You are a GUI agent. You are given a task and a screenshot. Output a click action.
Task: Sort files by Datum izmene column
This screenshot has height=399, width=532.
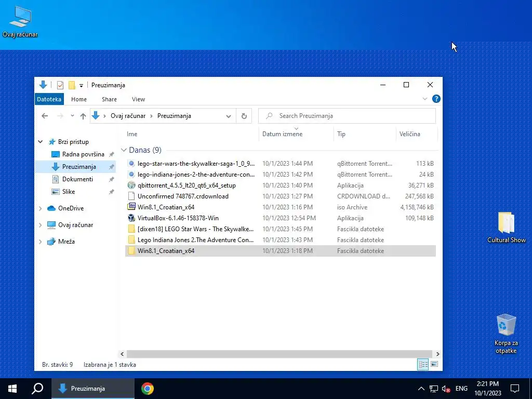click(x=282, y=134)
